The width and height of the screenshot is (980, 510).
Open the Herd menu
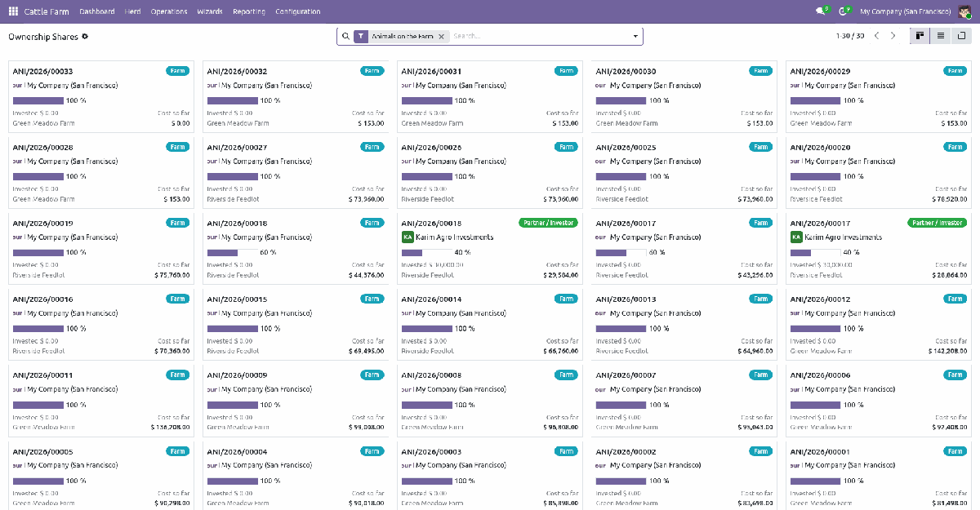(x=132, y=11)
